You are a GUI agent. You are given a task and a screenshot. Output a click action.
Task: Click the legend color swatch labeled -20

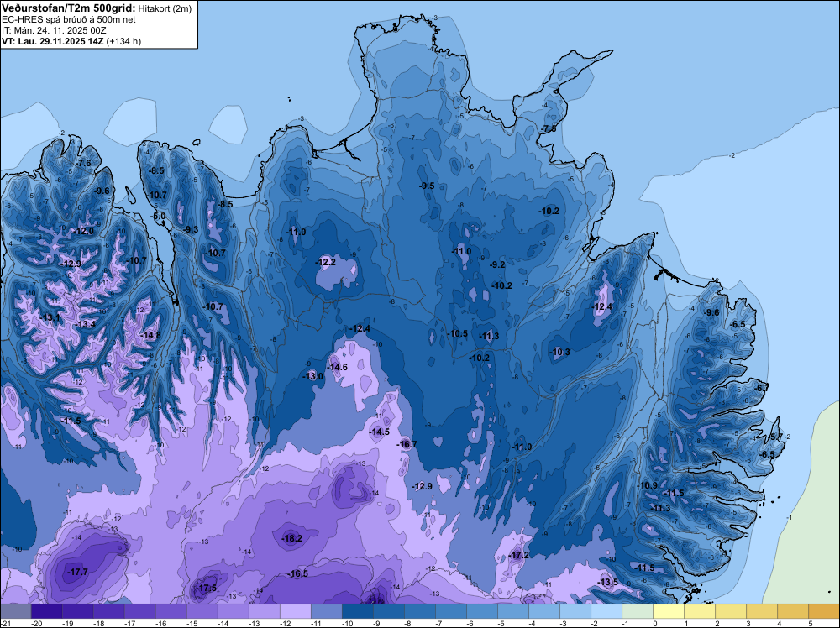46,611
